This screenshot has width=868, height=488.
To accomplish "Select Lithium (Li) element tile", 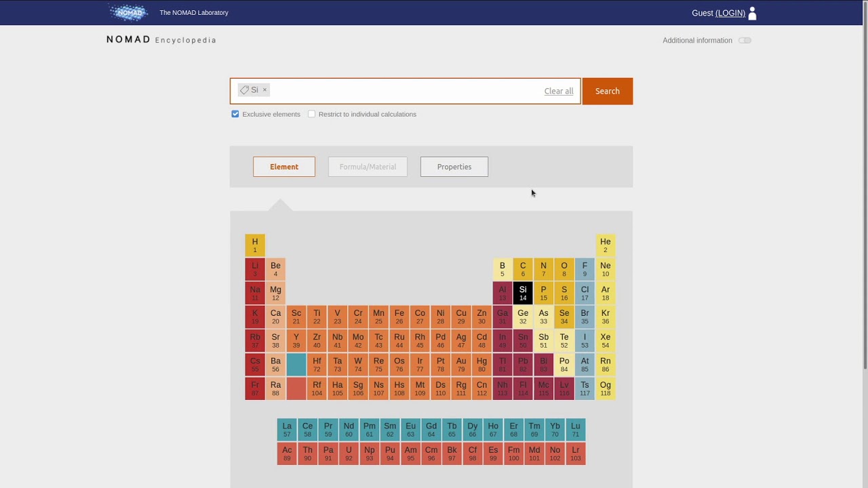I will click(x=255, y=269).
